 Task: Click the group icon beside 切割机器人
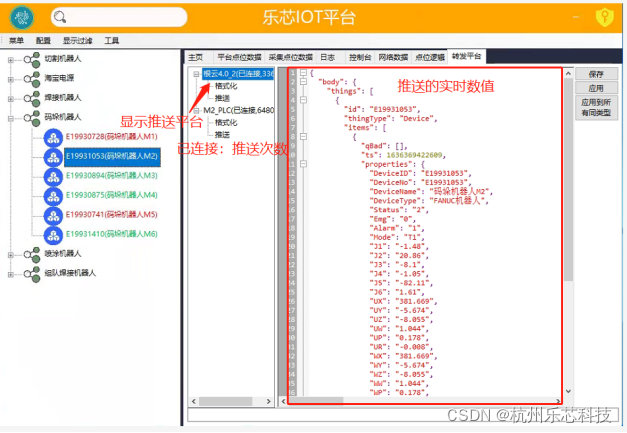pos(32,60)
